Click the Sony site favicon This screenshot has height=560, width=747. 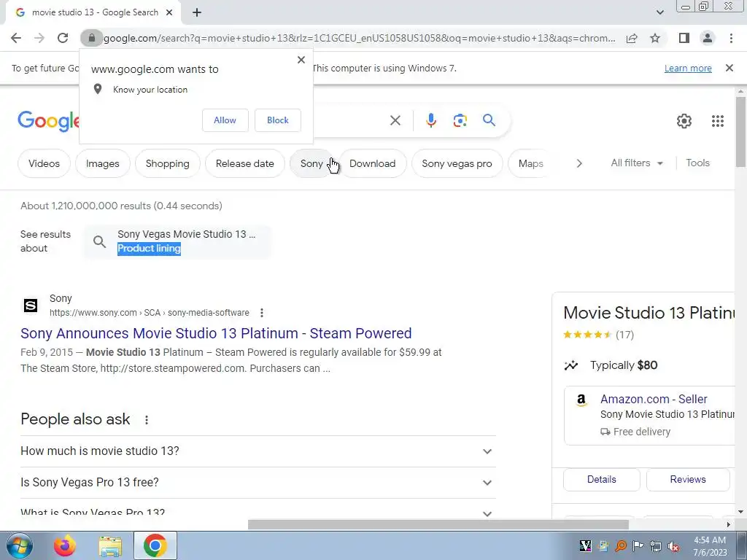(31, 306)
